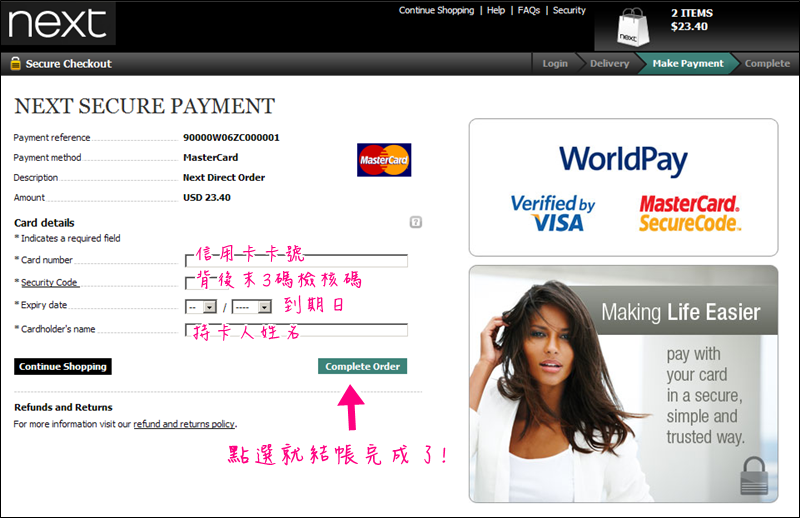Open the expiry year dropdown
This screenshot has height=518, width=800.
pos(252,307)
